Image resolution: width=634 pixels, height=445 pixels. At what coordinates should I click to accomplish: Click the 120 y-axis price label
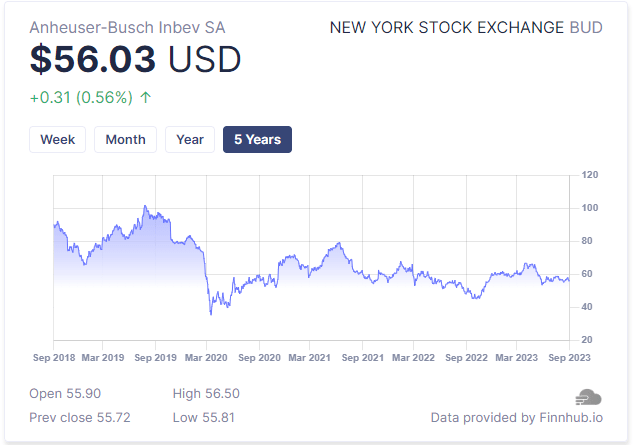click(589, 175)
